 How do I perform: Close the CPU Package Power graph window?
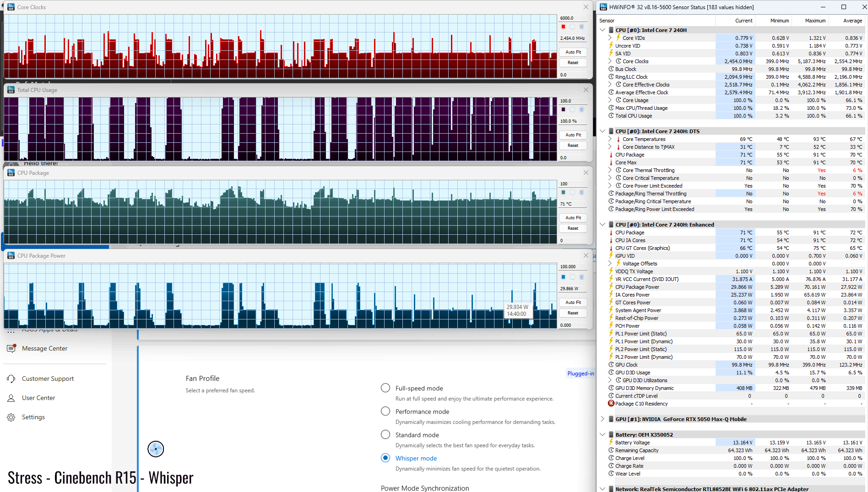point(586,256)
